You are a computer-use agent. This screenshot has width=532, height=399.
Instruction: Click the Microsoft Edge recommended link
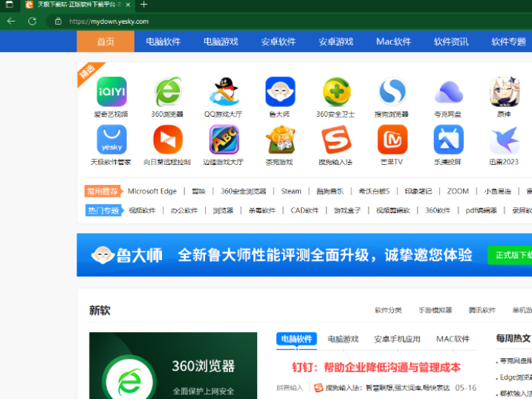(x=152, y=191)
